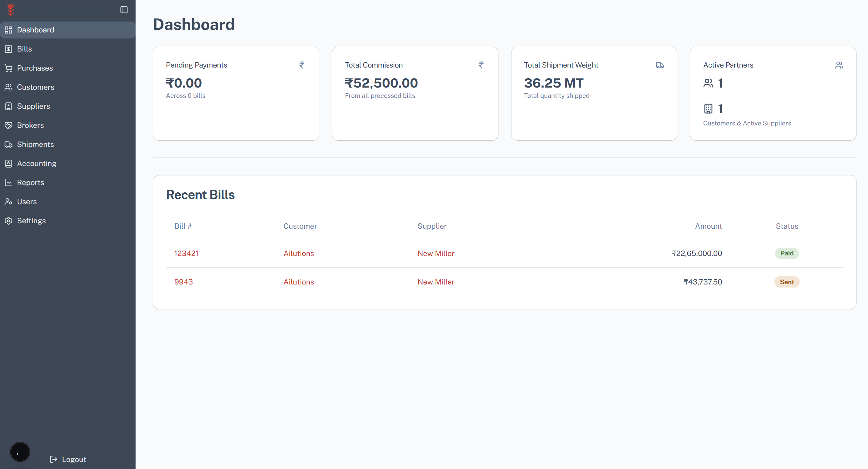
Task: Click the Active Partners card title
Action: pyautogui.click(x=728, y=65)
